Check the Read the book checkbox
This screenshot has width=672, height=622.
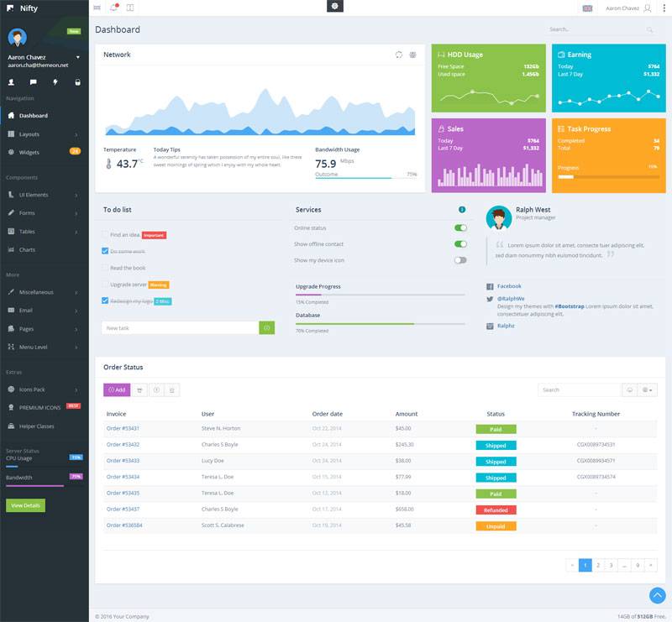105,268
